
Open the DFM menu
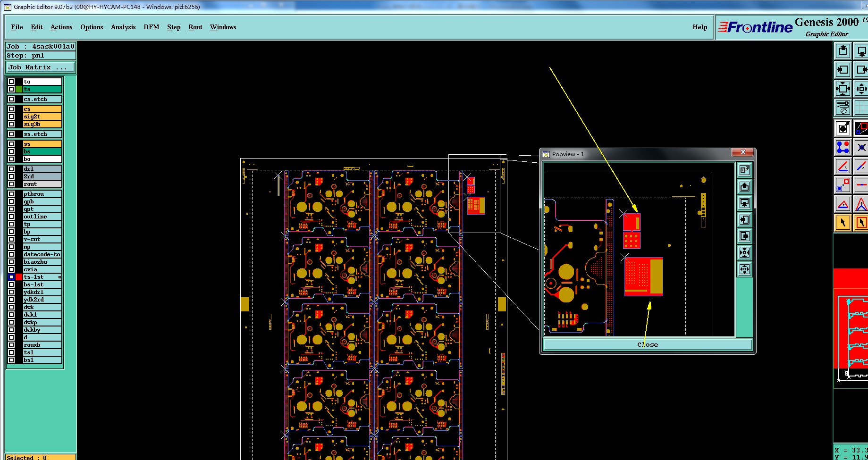pos(152,27)
